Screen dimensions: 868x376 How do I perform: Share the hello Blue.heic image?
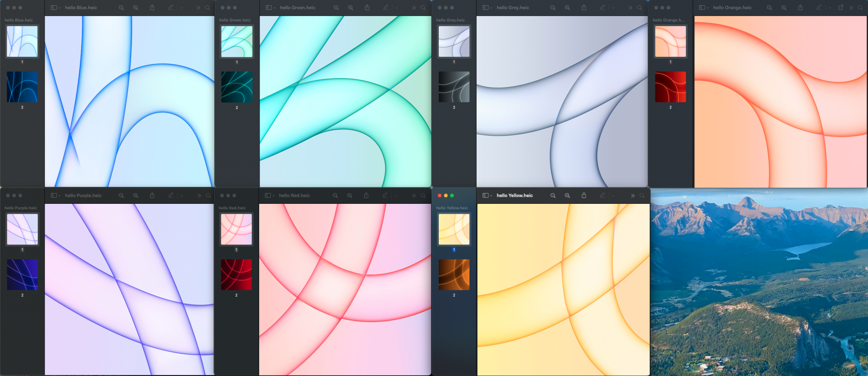click(x=152, y=7)
